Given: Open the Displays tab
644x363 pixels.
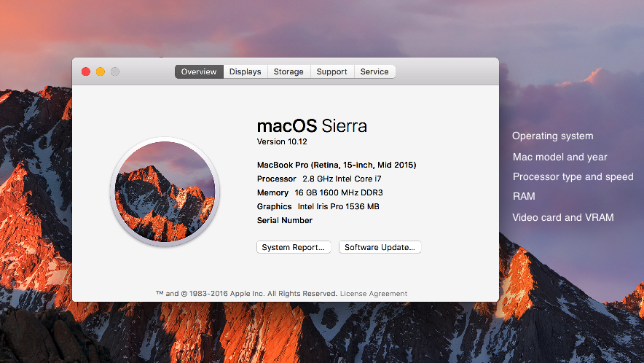Looking at the screenshot, I should [x=246, y=71].
